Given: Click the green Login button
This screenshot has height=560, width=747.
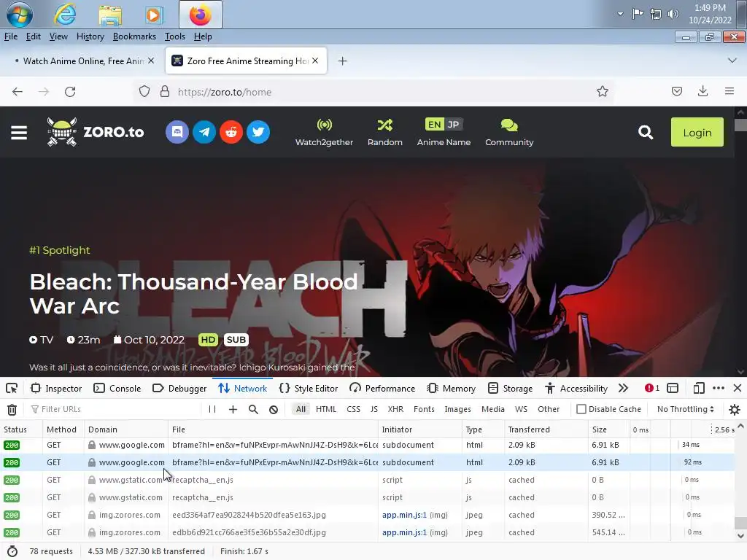Looking at the screenshot, I should click(697, 133).
